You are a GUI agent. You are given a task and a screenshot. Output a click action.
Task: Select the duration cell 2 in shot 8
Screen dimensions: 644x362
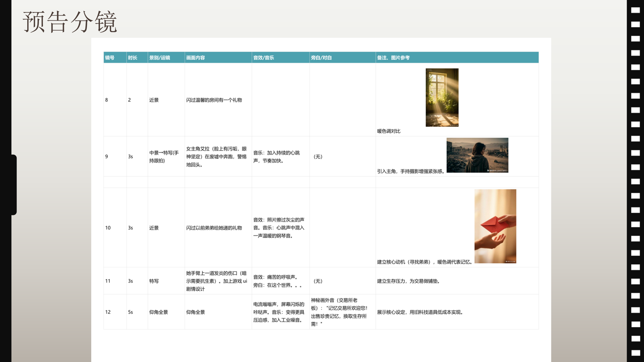click(x=137, y=100)
